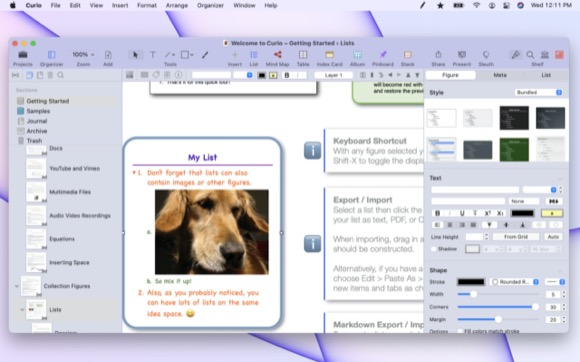Select the Text tool

coord(152,55)
